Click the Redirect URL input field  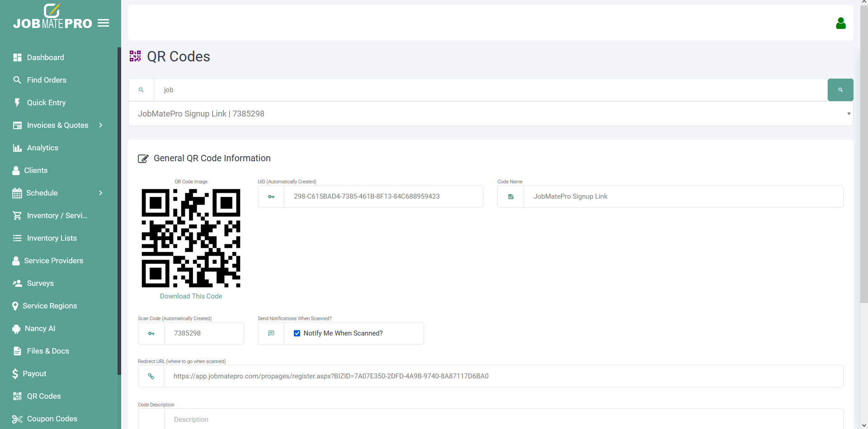point(503,376)
